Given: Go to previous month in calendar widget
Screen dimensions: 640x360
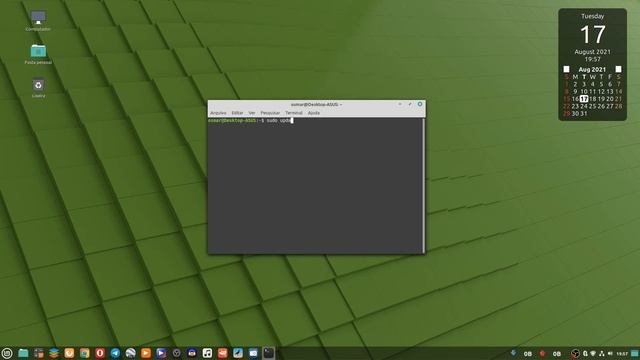Looking at the screenshot, I should click(x=566, y=69).
